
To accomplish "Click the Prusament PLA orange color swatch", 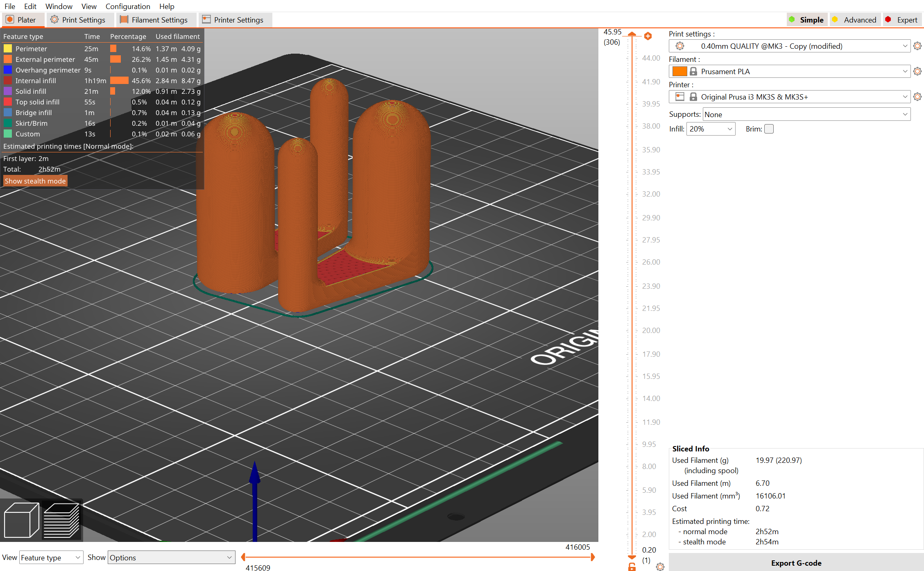I will (x=679, y=71).
